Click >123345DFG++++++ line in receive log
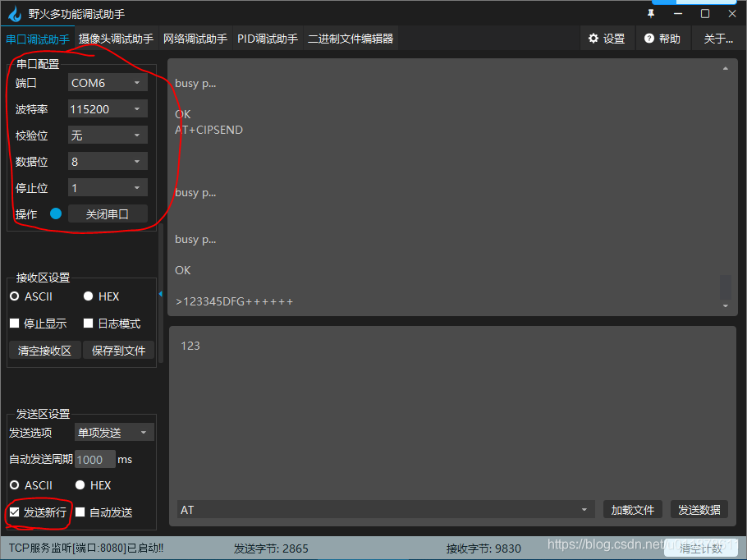The height and width of the screenshot is (560, 747). pos(234,301)
